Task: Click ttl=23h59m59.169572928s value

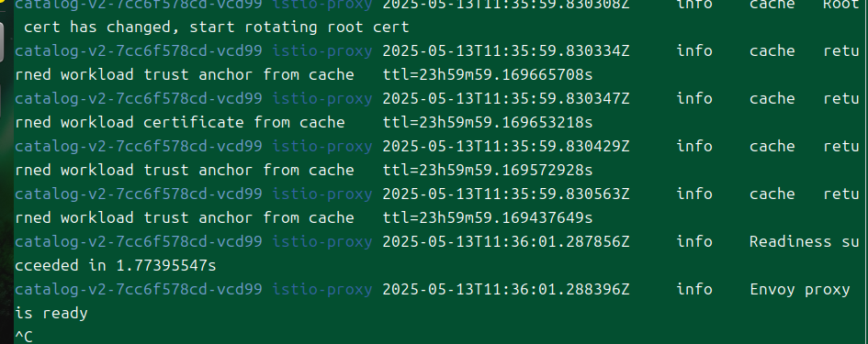Action: pyautogui.click(x=487, y=170)
